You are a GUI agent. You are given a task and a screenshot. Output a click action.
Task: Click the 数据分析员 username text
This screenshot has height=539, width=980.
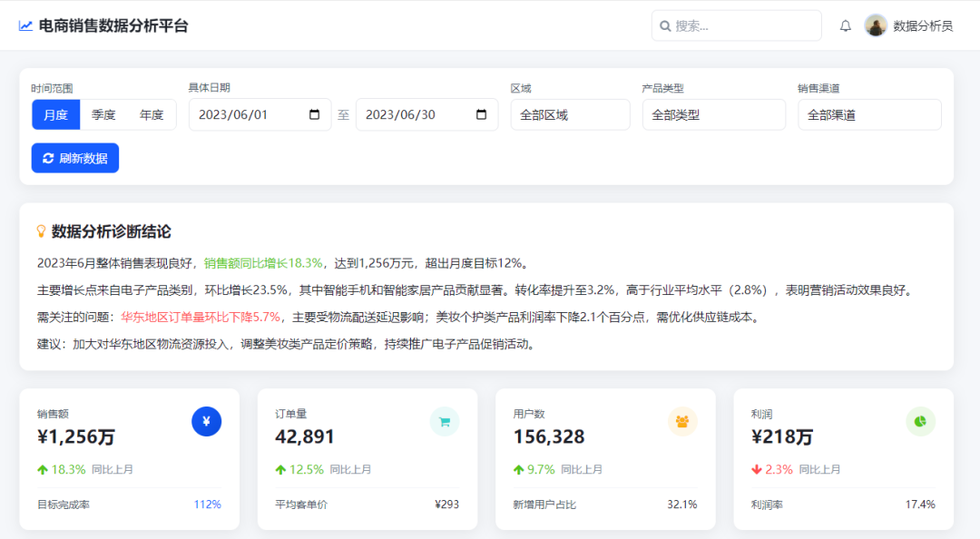[x=923, y=26]
